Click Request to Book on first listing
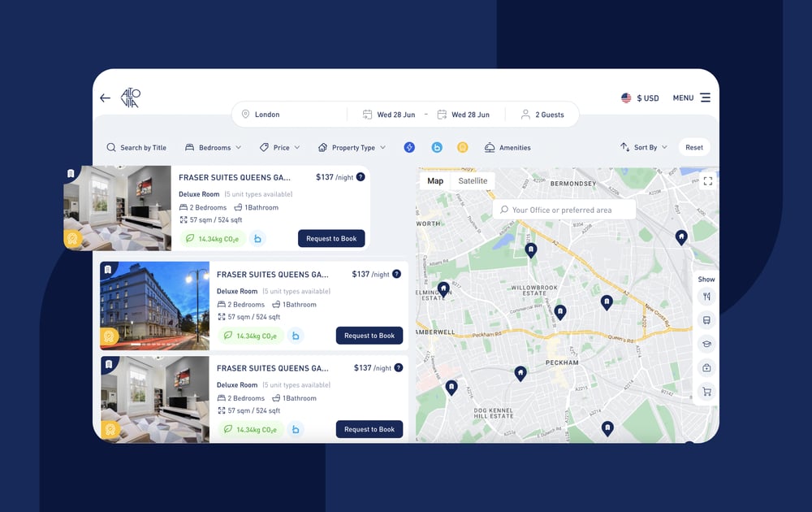This screenshot has height=512, width=812. [331, 238]
